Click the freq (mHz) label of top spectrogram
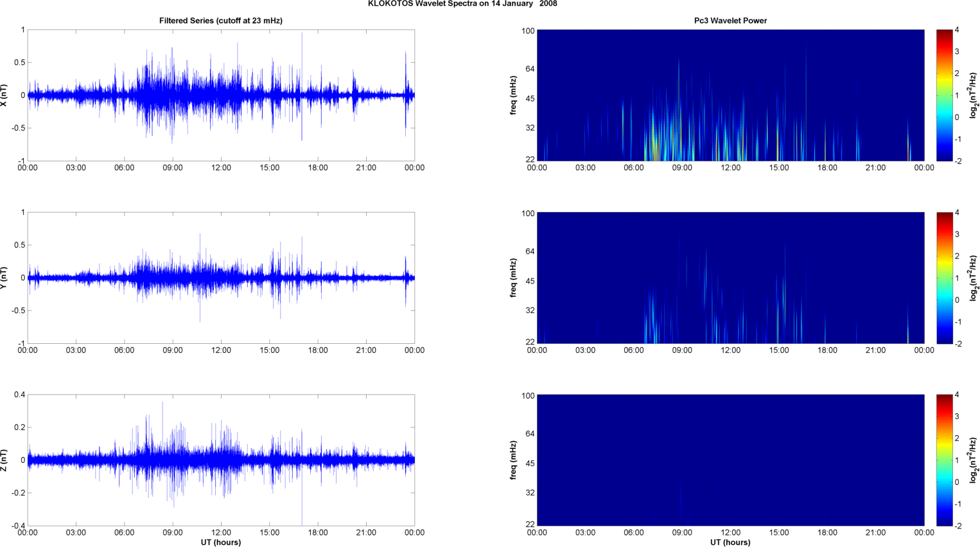Screen dimensions: 980x547 pos(513,95)
